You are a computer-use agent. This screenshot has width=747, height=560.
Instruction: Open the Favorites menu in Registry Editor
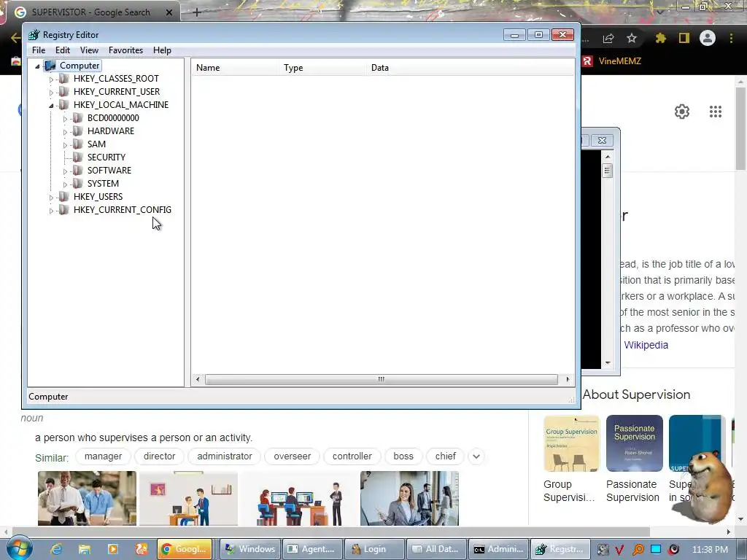(125, 50)
